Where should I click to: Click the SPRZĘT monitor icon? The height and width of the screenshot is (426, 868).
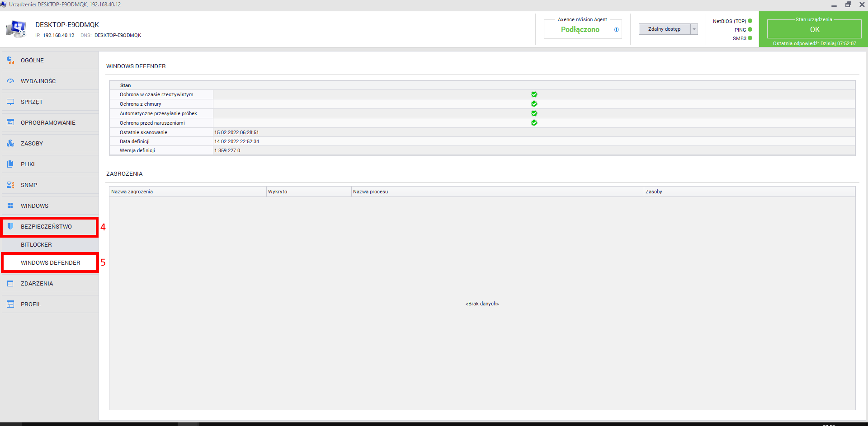[x=10, y=102]
